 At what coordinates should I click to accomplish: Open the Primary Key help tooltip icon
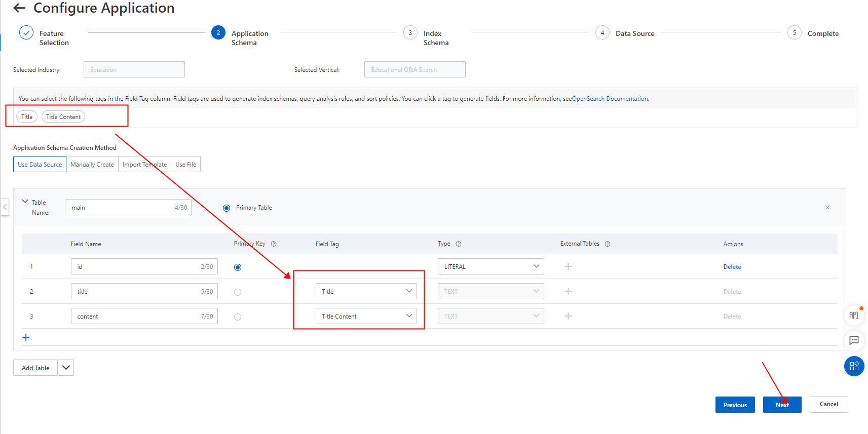(x=274, y=244)
